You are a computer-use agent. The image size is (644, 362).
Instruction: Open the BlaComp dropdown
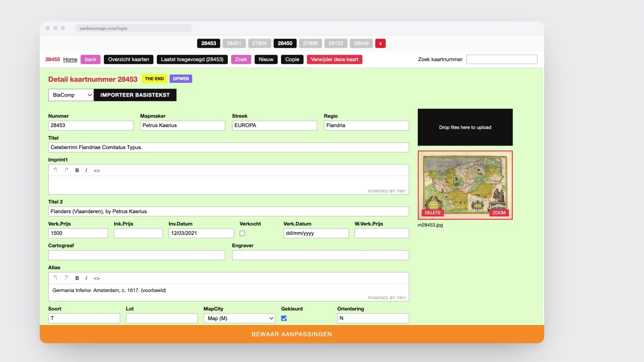click(71, 95)
